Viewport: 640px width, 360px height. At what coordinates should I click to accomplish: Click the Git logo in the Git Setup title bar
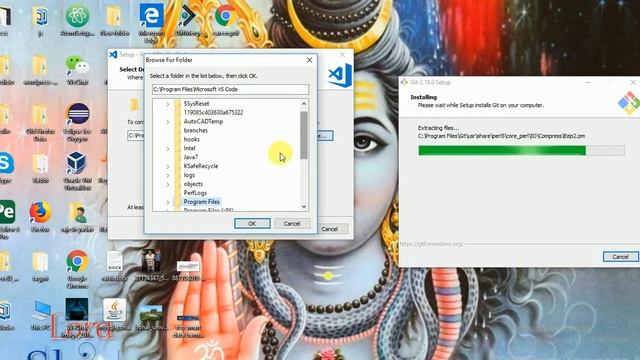(404, 82)
